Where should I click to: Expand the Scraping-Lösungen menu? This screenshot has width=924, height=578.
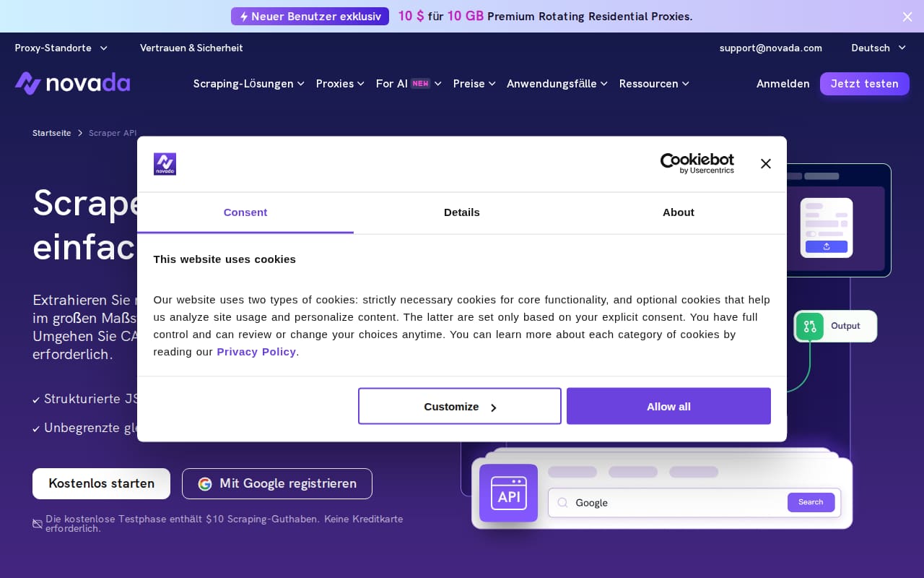pos(249,84)
